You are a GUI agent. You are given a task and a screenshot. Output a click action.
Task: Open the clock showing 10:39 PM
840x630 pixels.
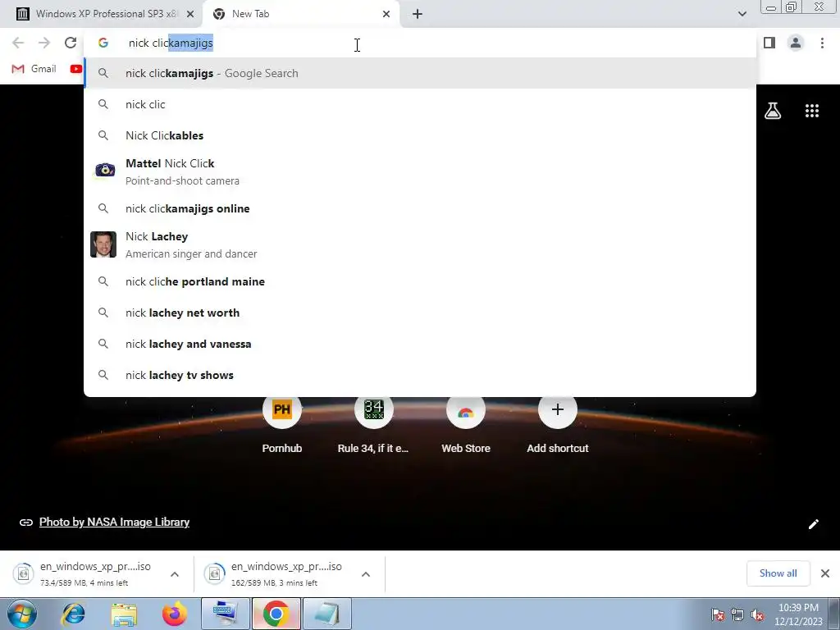coord(798,614)
